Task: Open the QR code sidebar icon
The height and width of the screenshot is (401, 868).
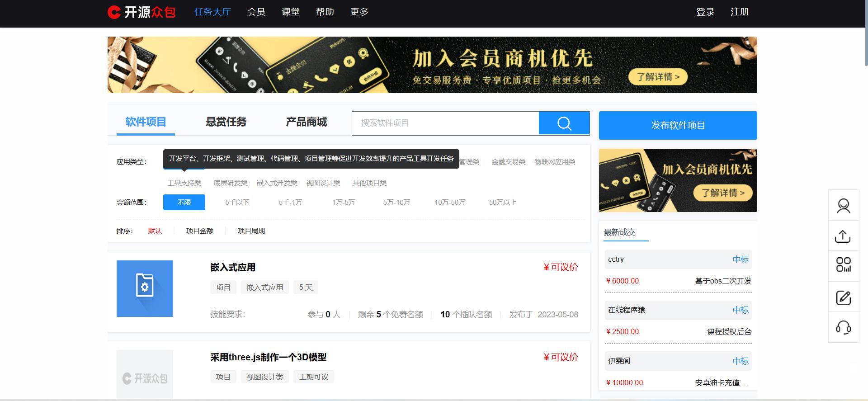Action: (x=844, y=265)
